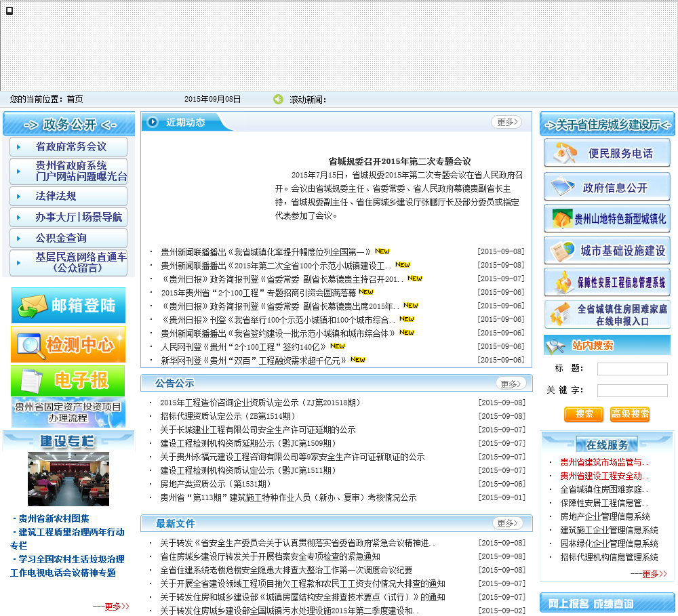The width and height of the screenshot is (678, 616).
Task: Open 招标代理资质认定公示（ZB第1514期）
Action: tap(228, 416)
